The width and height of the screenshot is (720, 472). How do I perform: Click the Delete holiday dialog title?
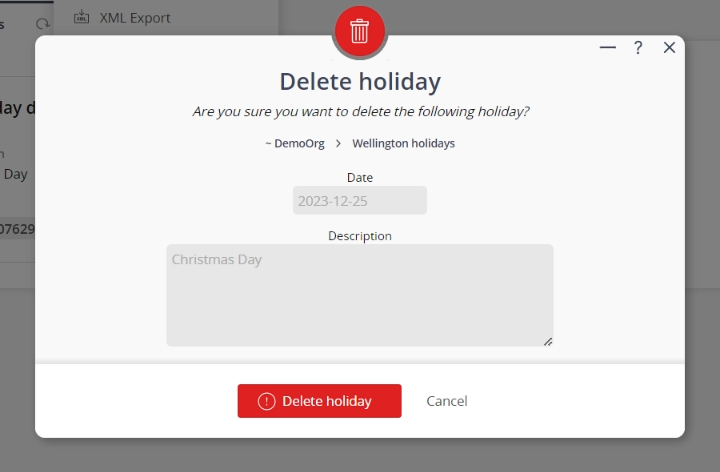tap(360, 82)
